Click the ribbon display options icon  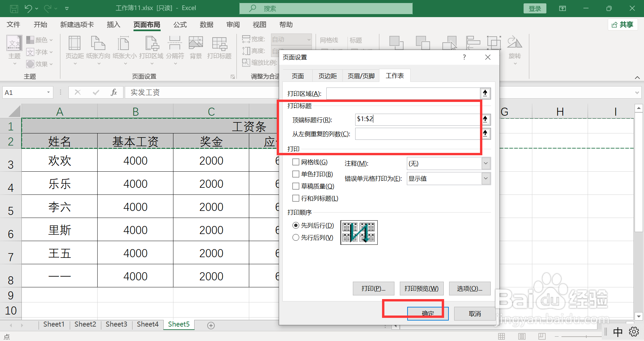(562, 8)
